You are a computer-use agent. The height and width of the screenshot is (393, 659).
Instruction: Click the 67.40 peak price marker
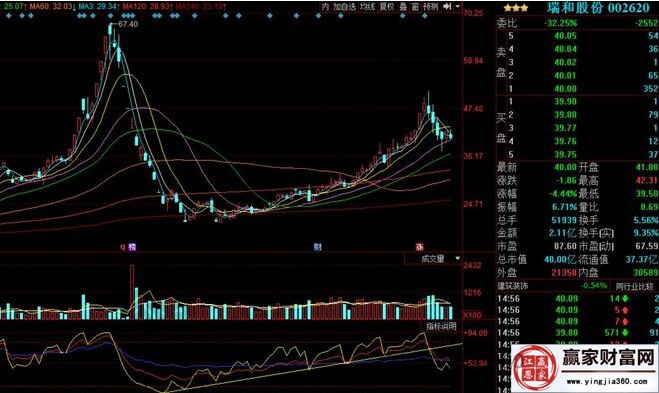(128, 24)
